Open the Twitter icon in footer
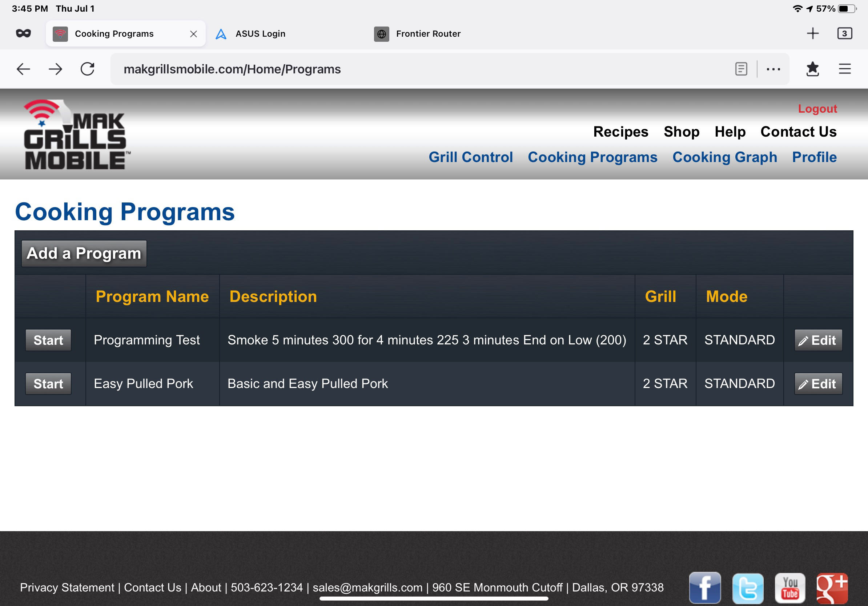Viewport: 868px width, 606px height. tap(747, 587)
